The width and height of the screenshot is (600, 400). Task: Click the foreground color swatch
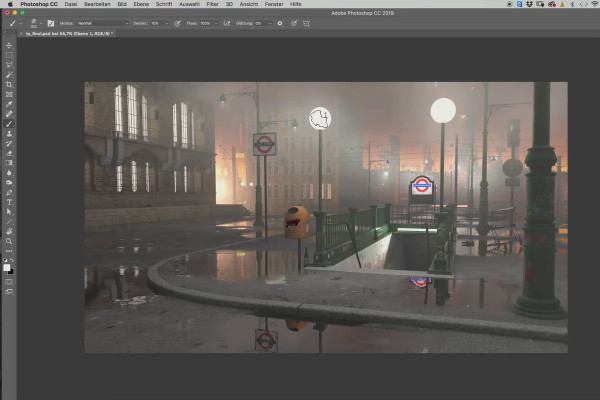click(7, 268)
